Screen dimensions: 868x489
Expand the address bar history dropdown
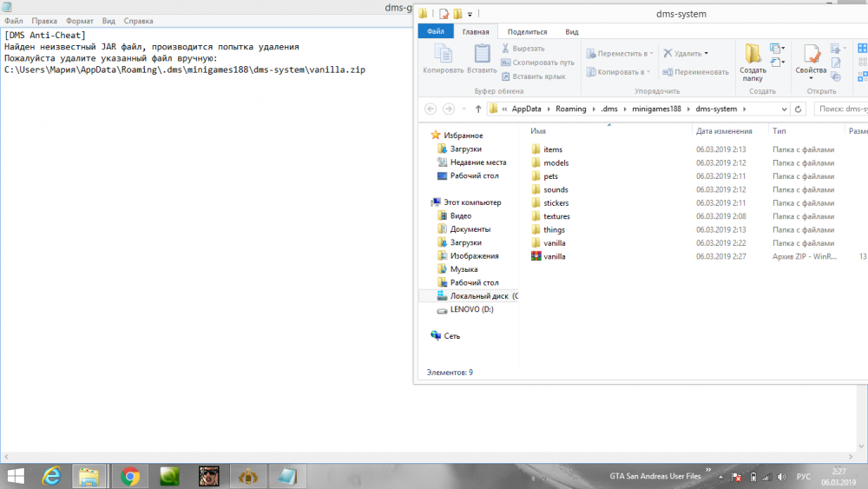[785, 109]
